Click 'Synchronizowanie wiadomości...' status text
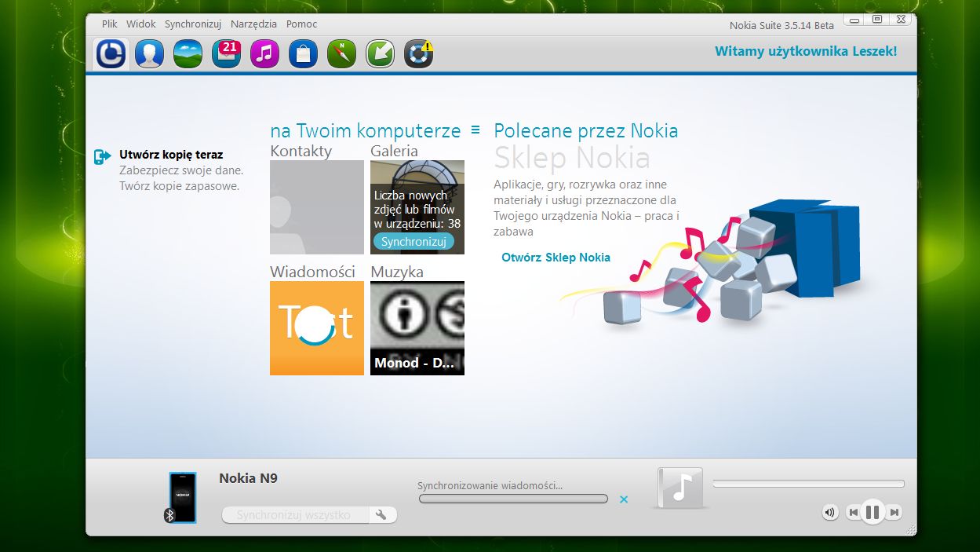 (x=490, y=485)
